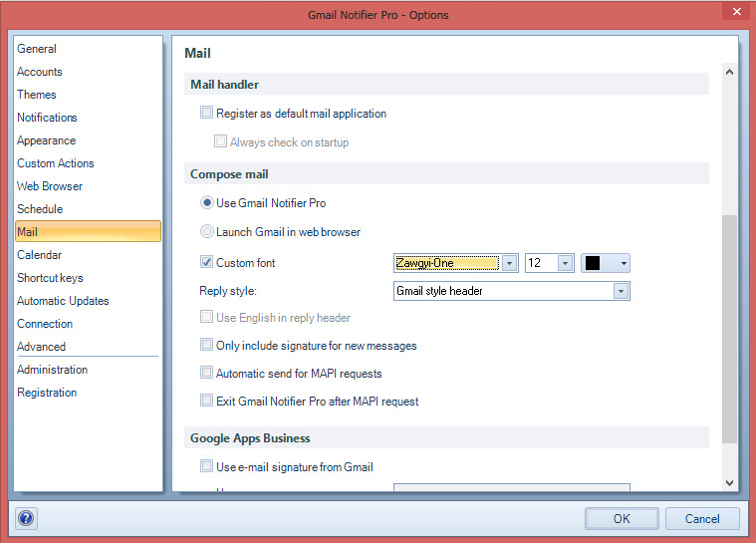Image resolution: width=756 pixels, height=543 pixels.
Task: Open Shortcut keys settings
Action: (x=50, y=278)
